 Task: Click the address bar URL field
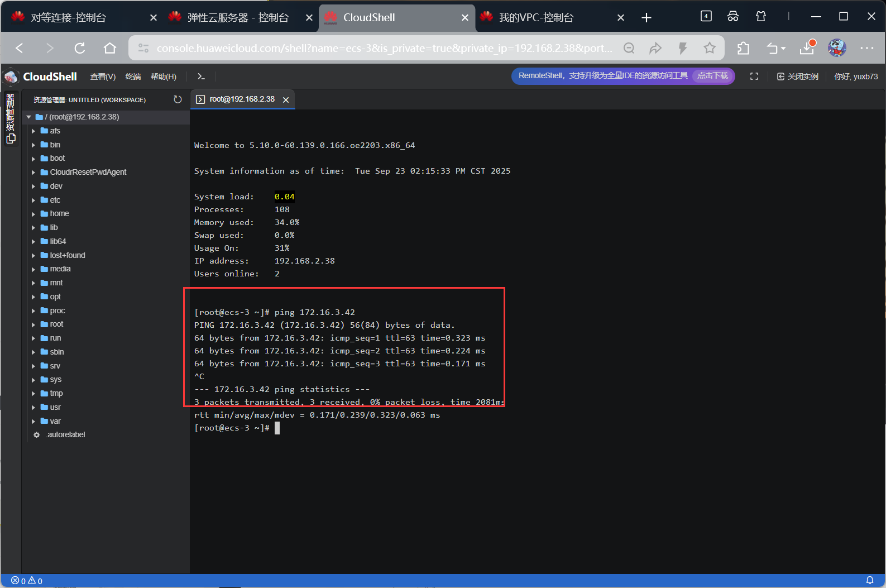click(384, 48)
